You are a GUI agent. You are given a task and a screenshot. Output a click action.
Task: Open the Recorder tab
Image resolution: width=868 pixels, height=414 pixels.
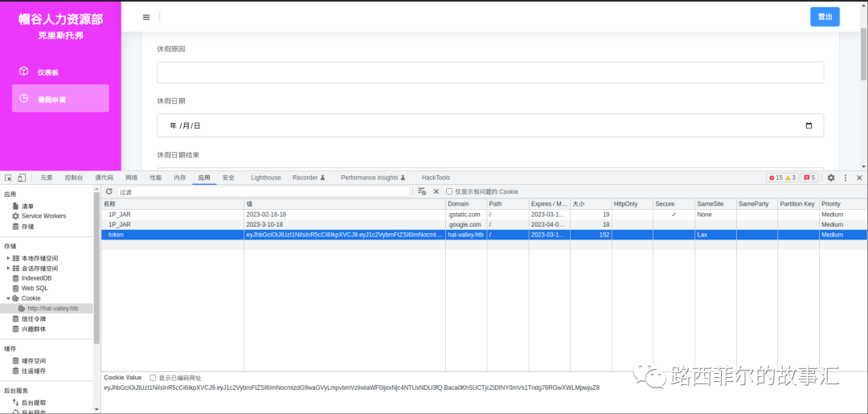click(x=309, y=178)
